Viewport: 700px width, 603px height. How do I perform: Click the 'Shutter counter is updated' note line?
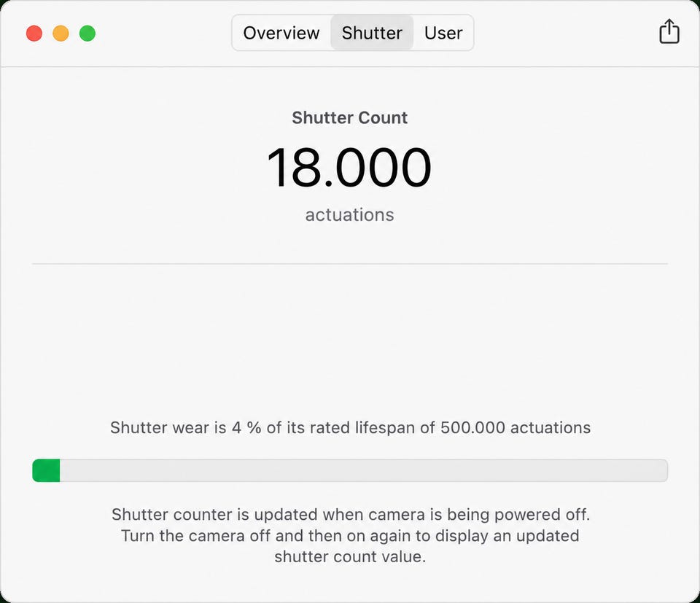(x=351, y=515)
